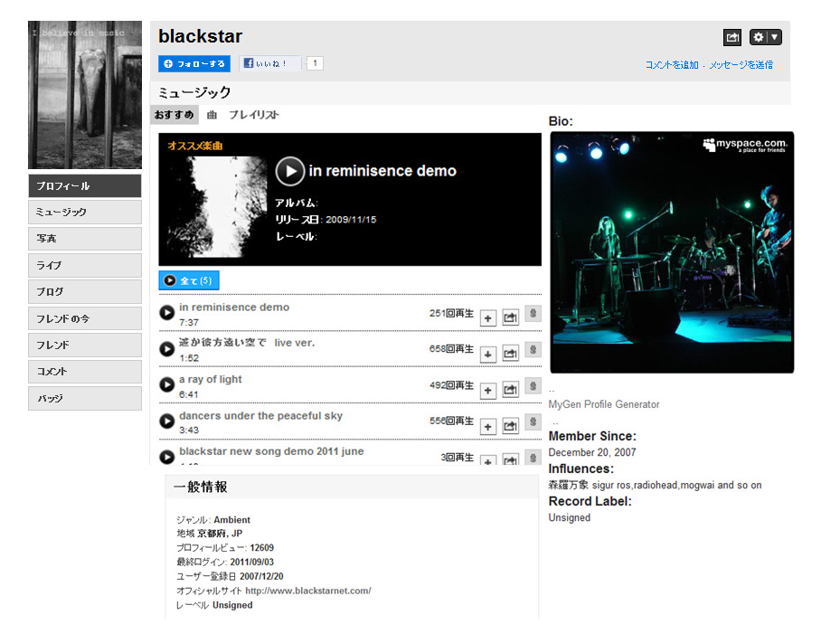Play blackstar new song demo 2011 june
Screen dimensions: 840x634
[167, 457]
